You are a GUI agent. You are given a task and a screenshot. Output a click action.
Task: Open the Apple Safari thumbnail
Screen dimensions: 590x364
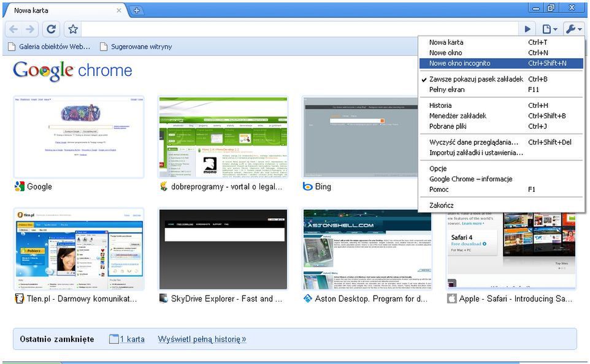tap(511, 251)
